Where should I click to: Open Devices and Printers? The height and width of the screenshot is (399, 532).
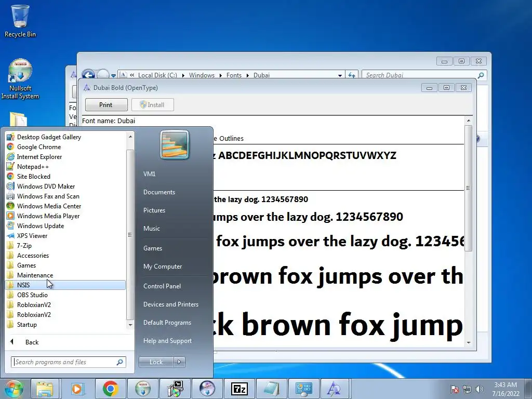170,304
